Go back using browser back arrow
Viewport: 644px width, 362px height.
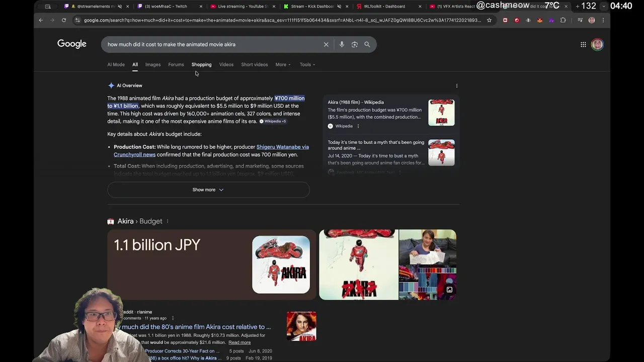41,20
